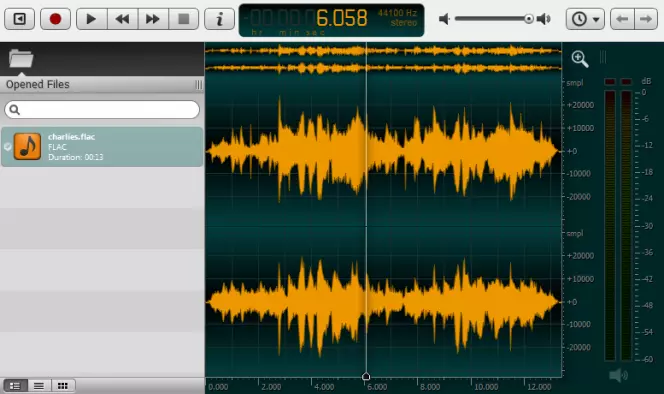Screen dimensions: 664x394
Task: Stop playback with the Stop button
Action: click(x=183, y=19)
